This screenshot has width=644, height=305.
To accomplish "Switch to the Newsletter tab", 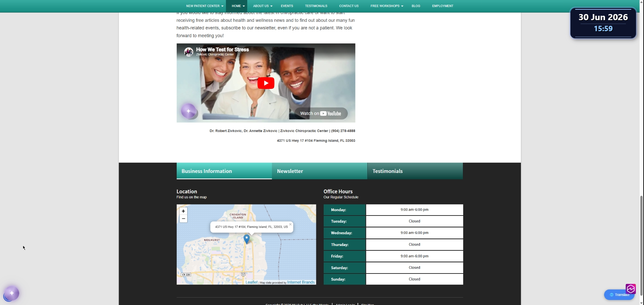I will click(x=320, y=171).
